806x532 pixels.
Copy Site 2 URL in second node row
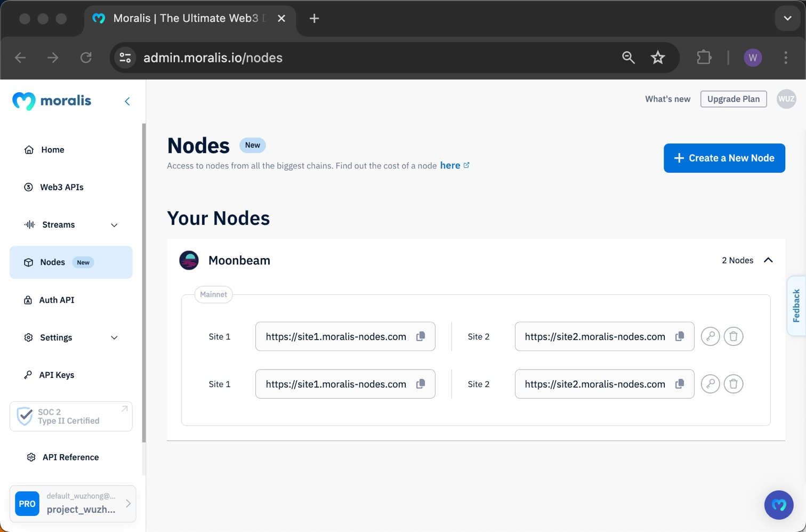680,384
